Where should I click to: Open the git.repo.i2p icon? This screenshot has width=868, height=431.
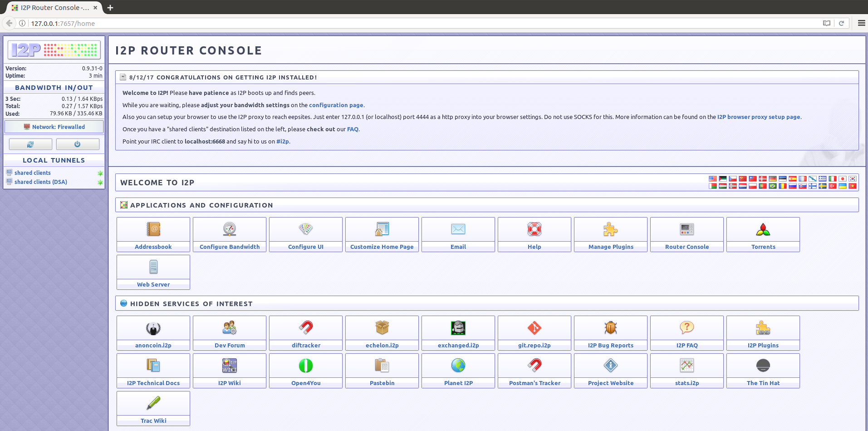click(x=534, y=328)
